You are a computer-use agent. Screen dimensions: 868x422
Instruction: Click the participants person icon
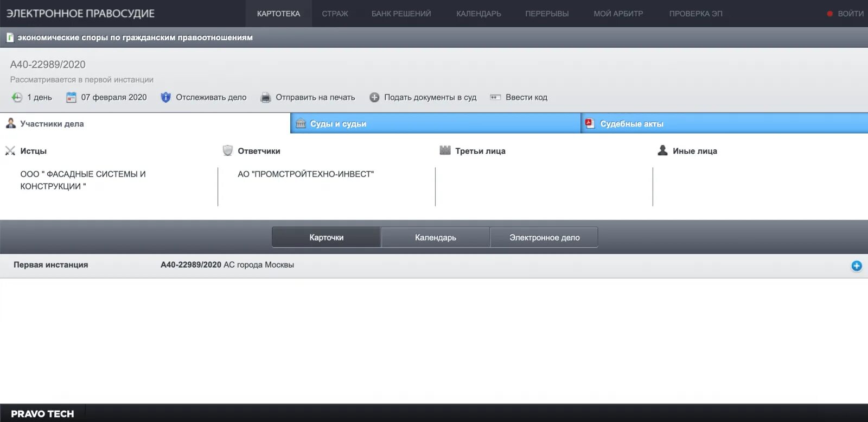click(x=11, y=123)
